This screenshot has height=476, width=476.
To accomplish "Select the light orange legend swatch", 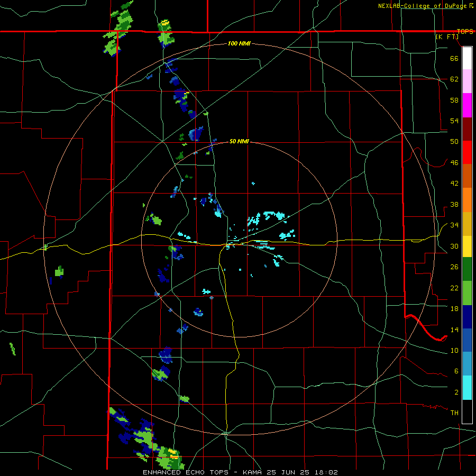I will pos(467,200).
